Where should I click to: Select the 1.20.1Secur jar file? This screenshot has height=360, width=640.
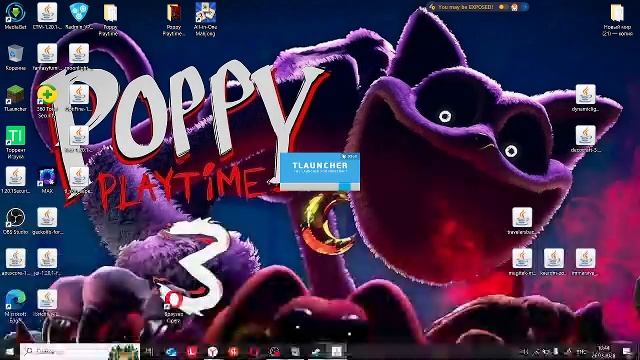[16, 180]
